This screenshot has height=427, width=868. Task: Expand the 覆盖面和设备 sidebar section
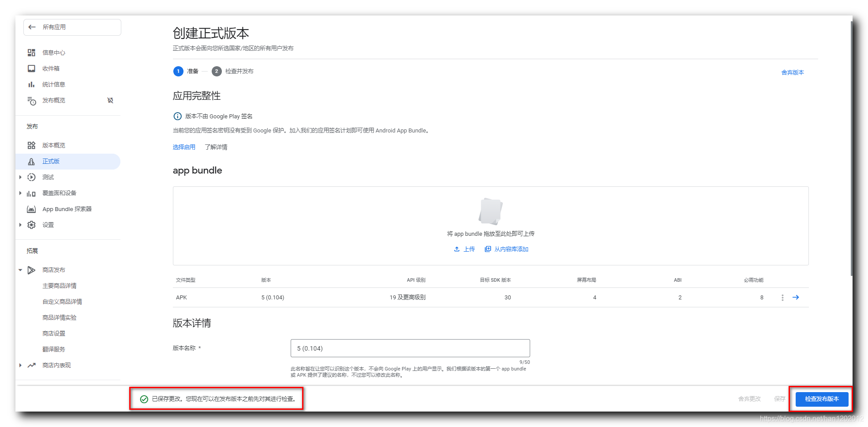(20, 193)
